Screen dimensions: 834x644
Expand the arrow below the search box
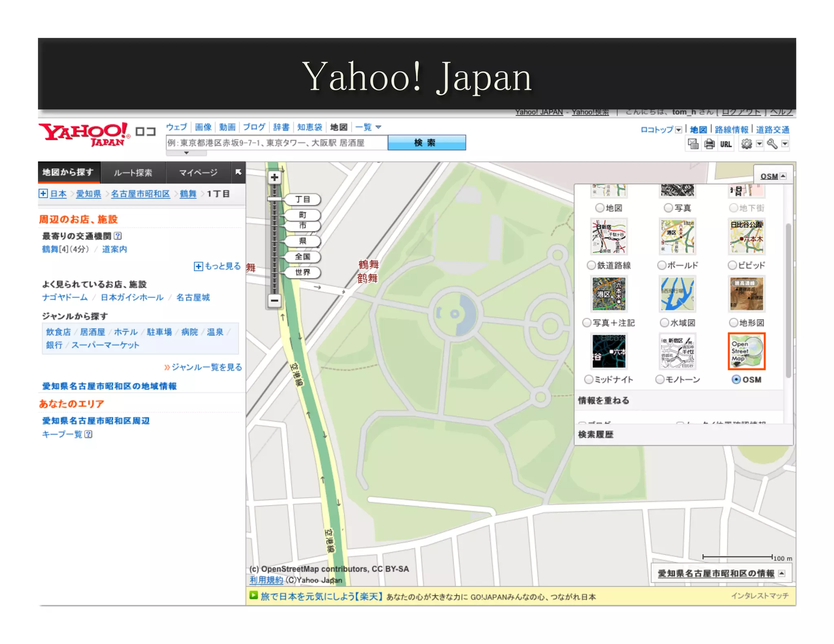186,153
